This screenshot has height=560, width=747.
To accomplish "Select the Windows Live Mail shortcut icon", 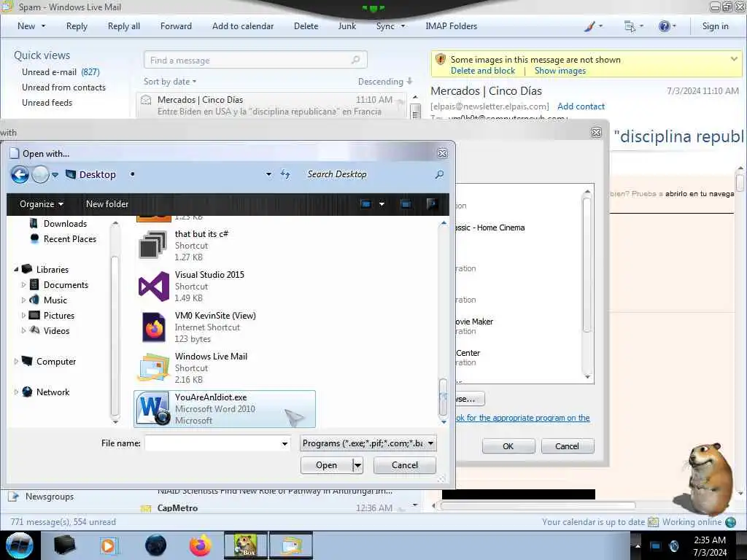I will pos(153,367).
